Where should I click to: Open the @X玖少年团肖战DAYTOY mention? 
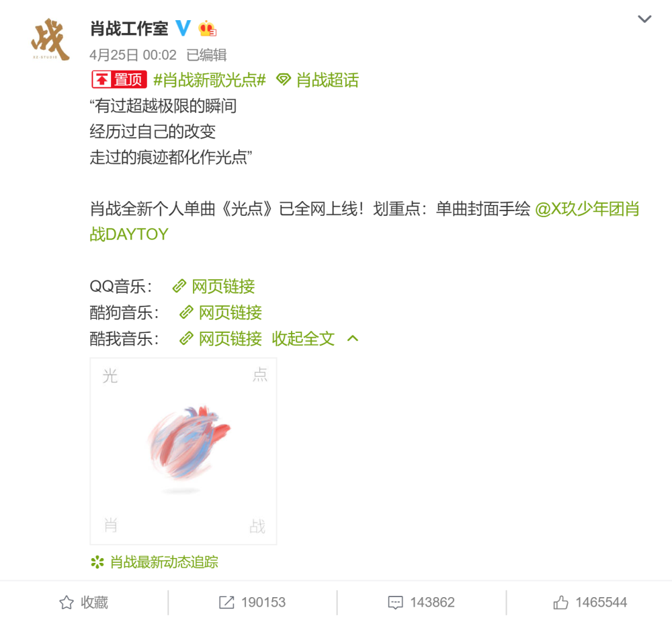(x=364, y=222)
